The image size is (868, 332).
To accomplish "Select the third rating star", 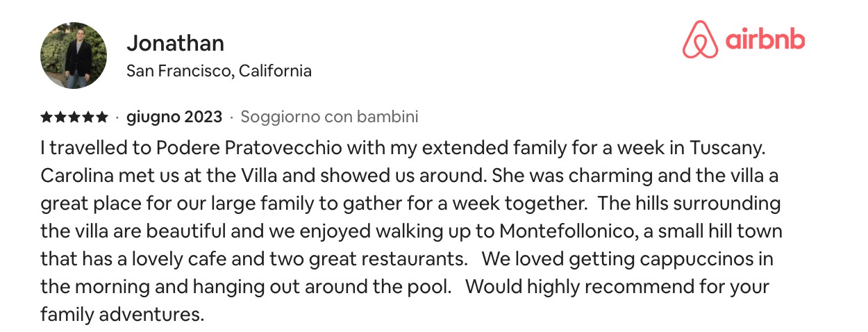I will coord(74,117).
